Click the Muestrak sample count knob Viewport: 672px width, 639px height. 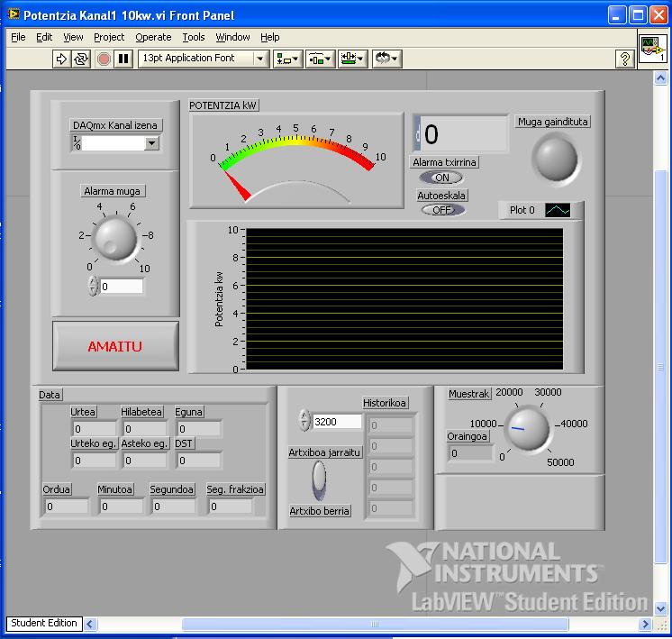coord(528,429)
